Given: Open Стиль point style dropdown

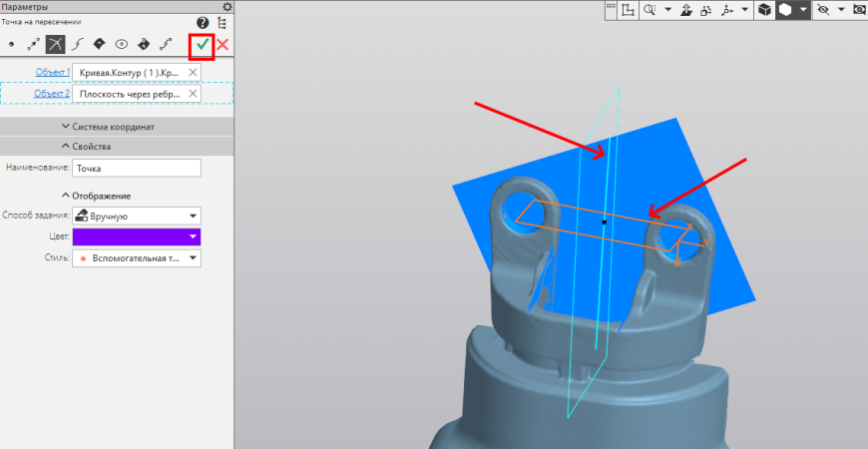Looking at the screenshot, I should point(136,258).
